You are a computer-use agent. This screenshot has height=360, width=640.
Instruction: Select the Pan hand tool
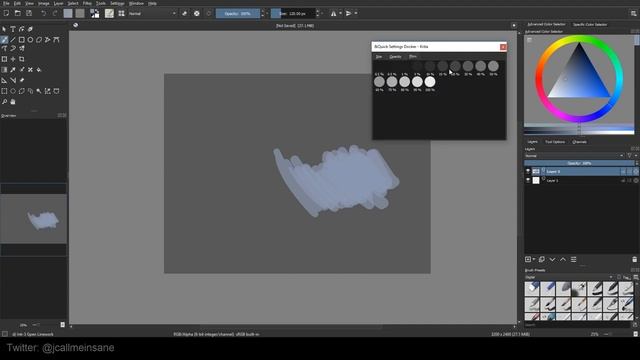coord(13,102)
